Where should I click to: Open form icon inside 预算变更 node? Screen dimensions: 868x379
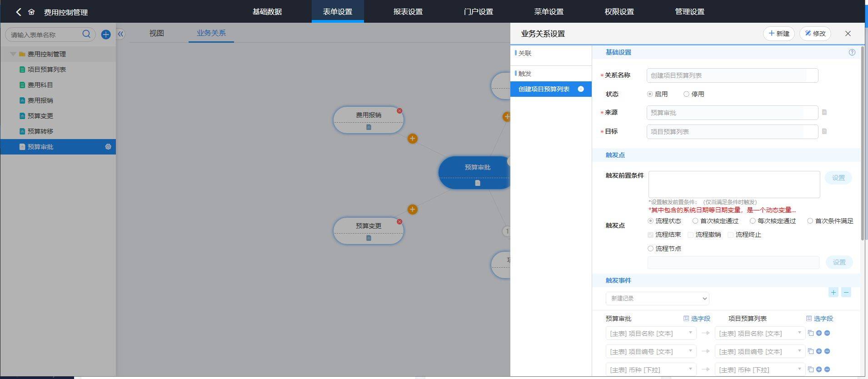coord(369,238)
